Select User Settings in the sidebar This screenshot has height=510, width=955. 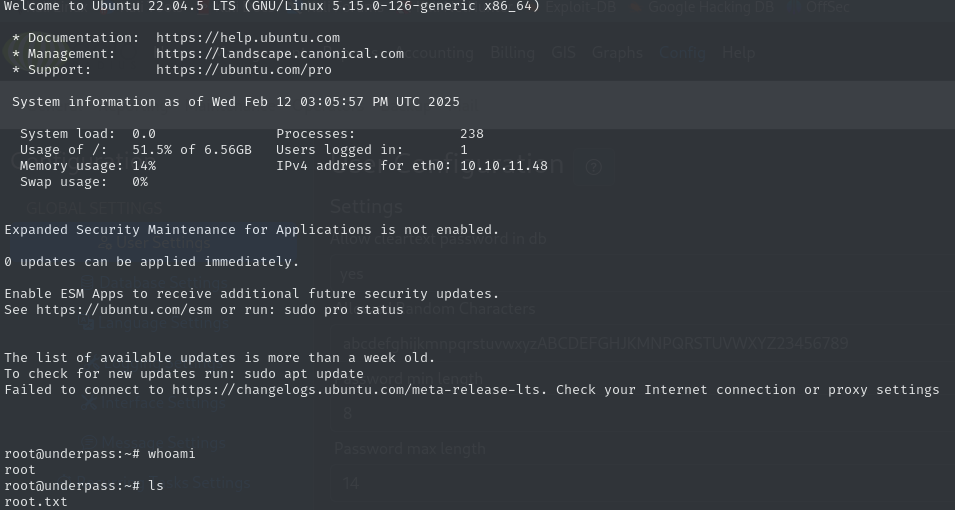point(160,243)
